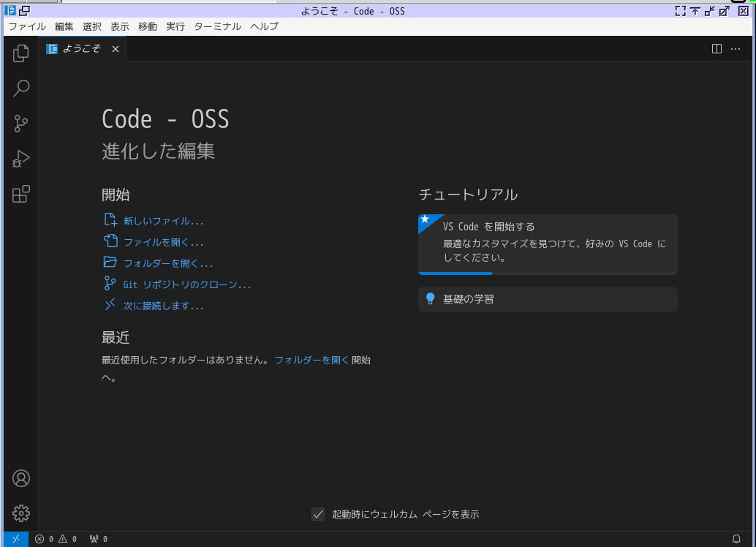Open the Source Control view icon
756x547 pixels.
pyautogui.click(x=20, y=124)
